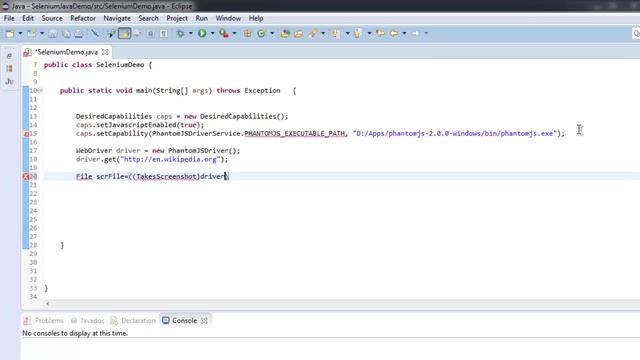Toggle Show Whitespace Characters pilcrow button
This screenshot has width=640, height=360.
click(x=164, y=33)
